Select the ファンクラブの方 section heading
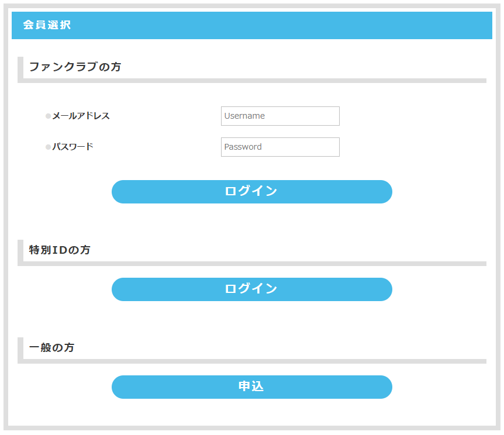Image resolution: width=504 pixels, height=435 pixels. point(75,67)
